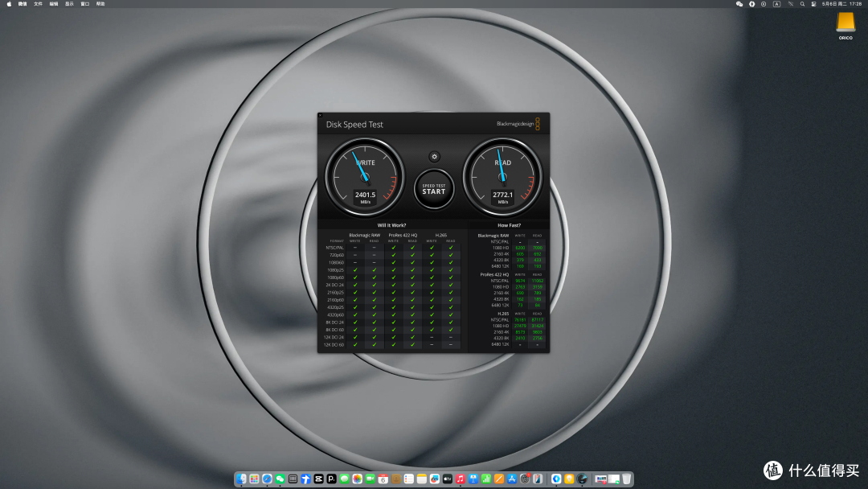Click the 2401.5 write speed readout
This screenshot has width=868, height=489.
(365, 195)
